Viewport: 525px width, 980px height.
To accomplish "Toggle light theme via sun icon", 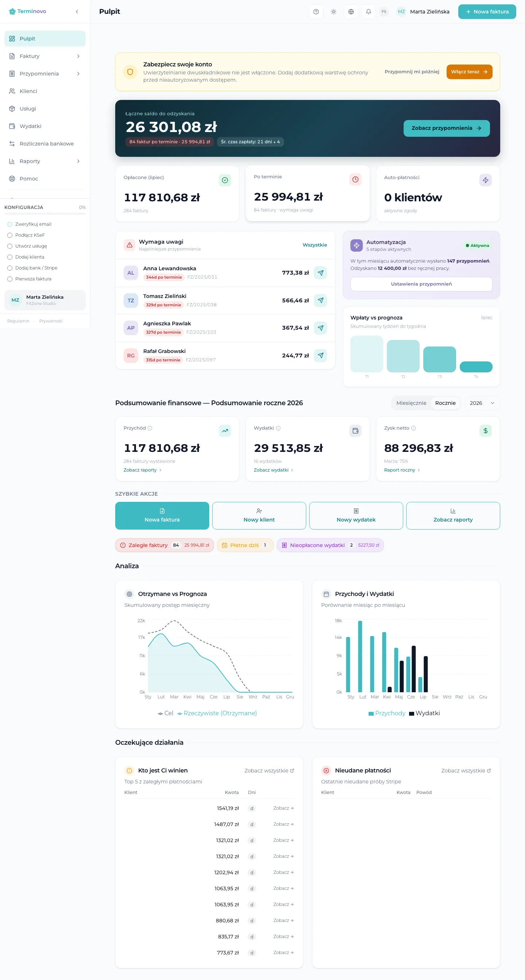I will [333, 12].
